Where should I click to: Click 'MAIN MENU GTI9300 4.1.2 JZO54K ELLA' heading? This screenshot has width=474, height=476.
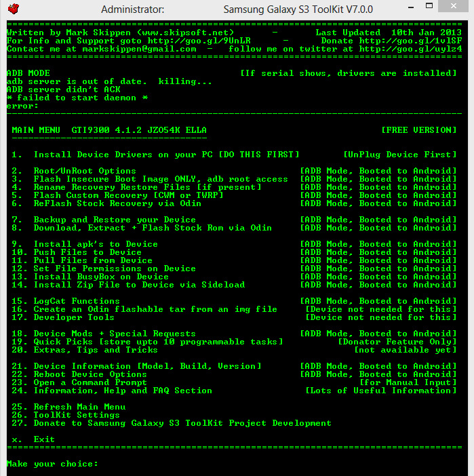[x=109, y=130]
